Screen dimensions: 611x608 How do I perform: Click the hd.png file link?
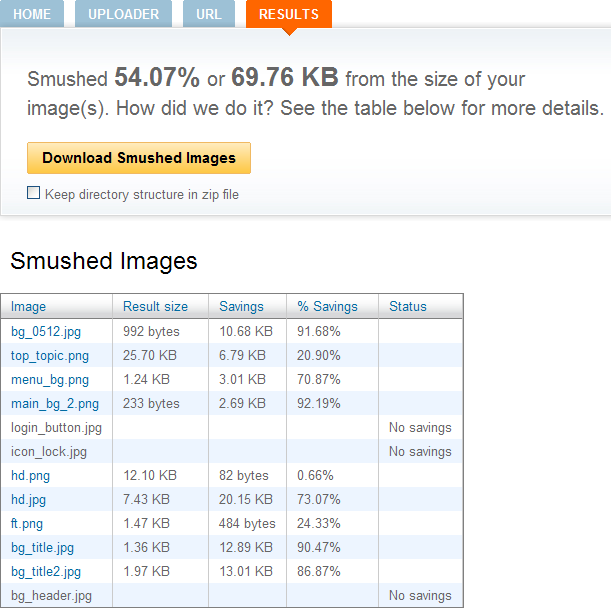(x=30, y=475)
